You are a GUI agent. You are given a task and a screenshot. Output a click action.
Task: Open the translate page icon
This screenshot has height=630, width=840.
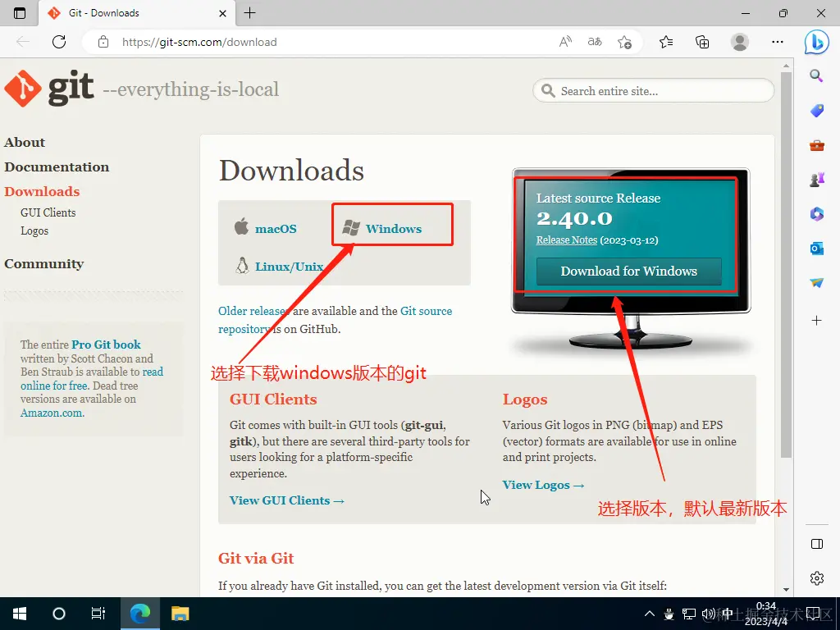(x=595, y=42)
